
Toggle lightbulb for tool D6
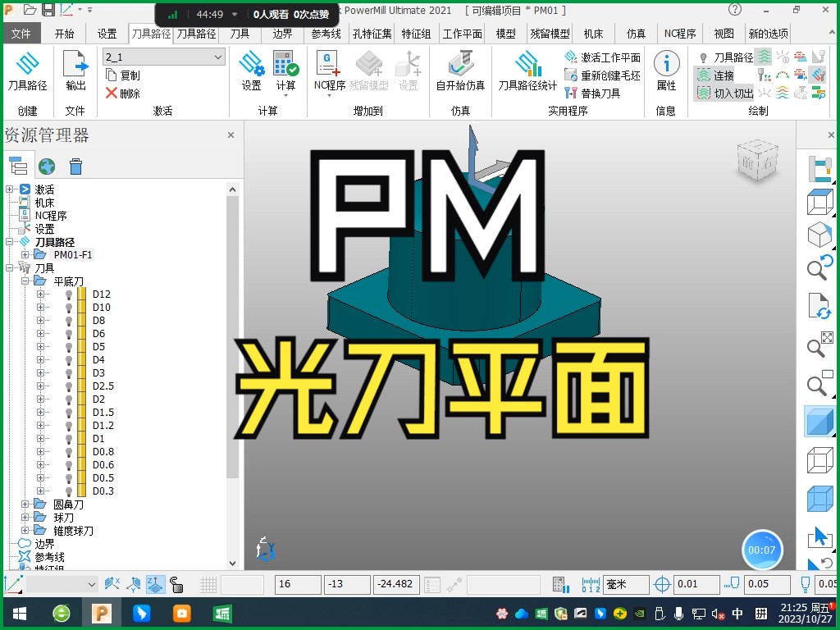(x=69, y=334)
